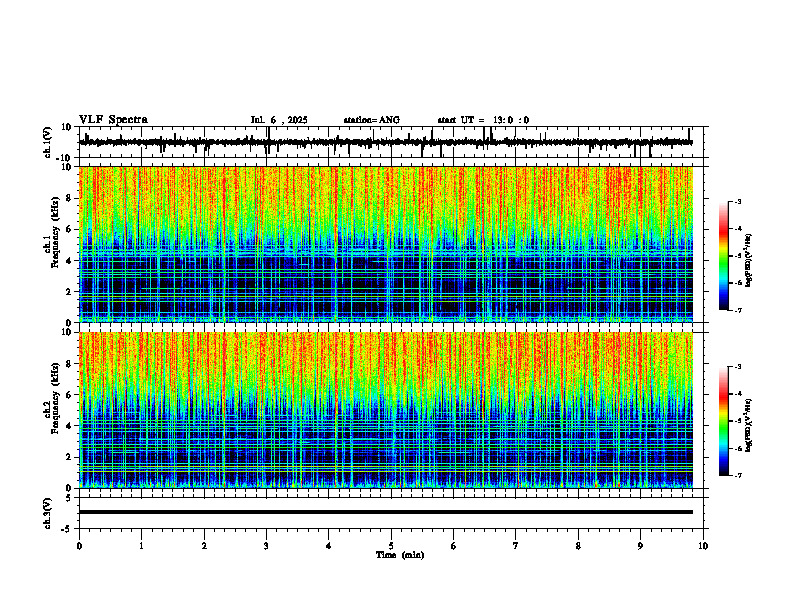Select the date text "Jul. 6, 2025"
This screenshot has width=792, height=612.
pyautogui.click(x=279, y=120)
